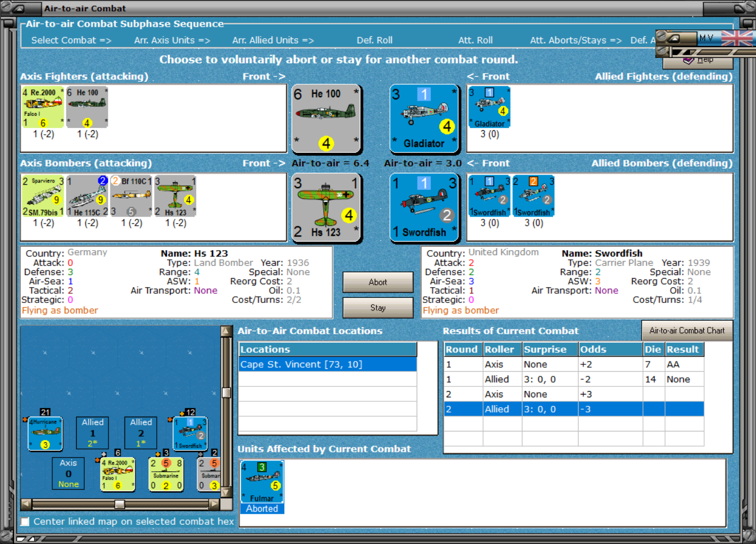Screen dimensions: 756x544
Task: Select small Gladiator counter in Allied Fighters list
Action: point(489,107)
